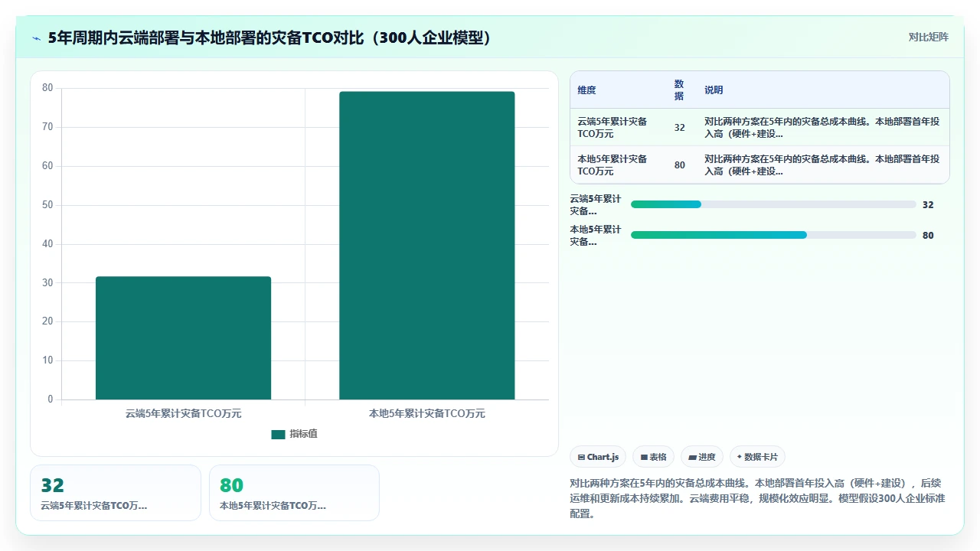Click the 对比矩阵 label in header
Viewport: 980px width, 551px height.
coord(928,37)
